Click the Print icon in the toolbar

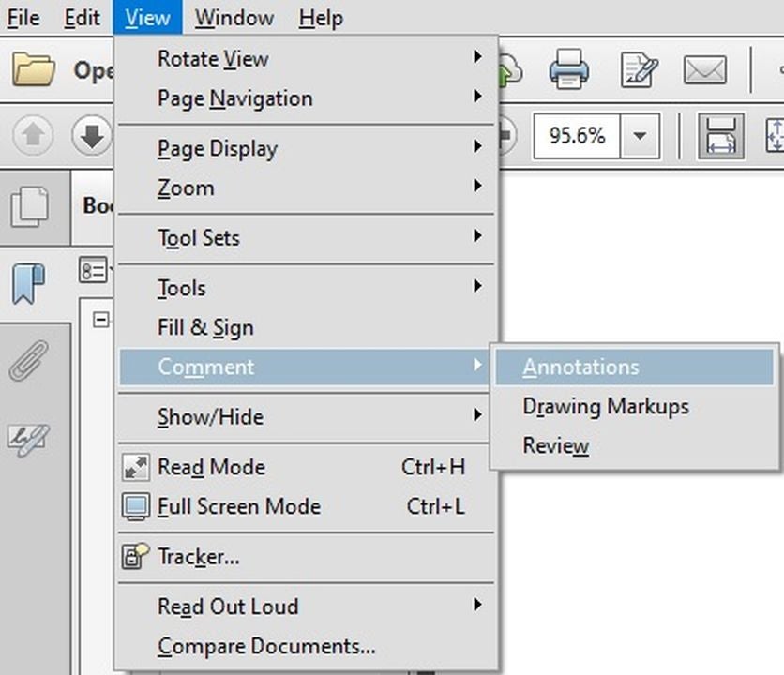coord(568,70)
